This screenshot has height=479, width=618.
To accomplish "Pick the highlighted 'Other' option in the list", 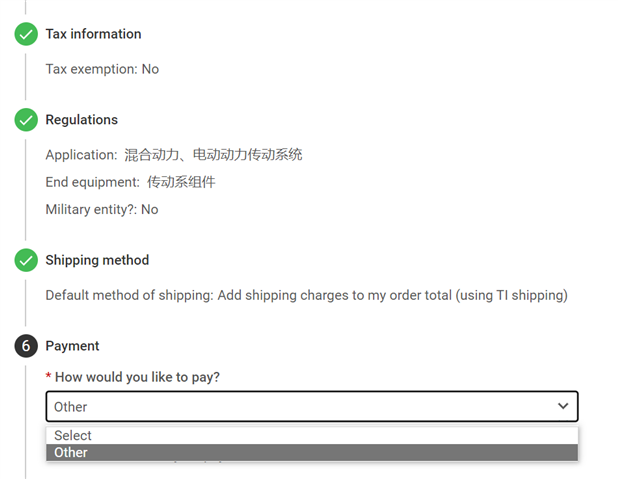I will 71,453.
